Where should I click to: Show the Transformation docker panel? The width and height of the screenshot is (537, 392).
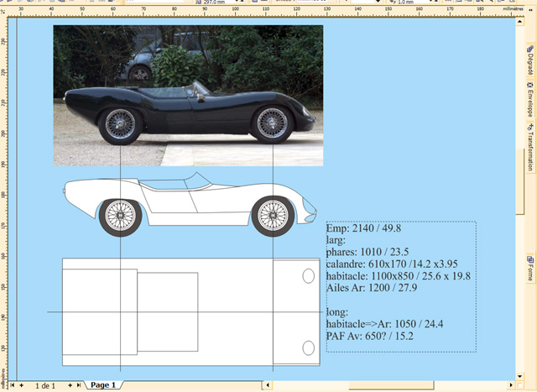(x=530, y=147)
